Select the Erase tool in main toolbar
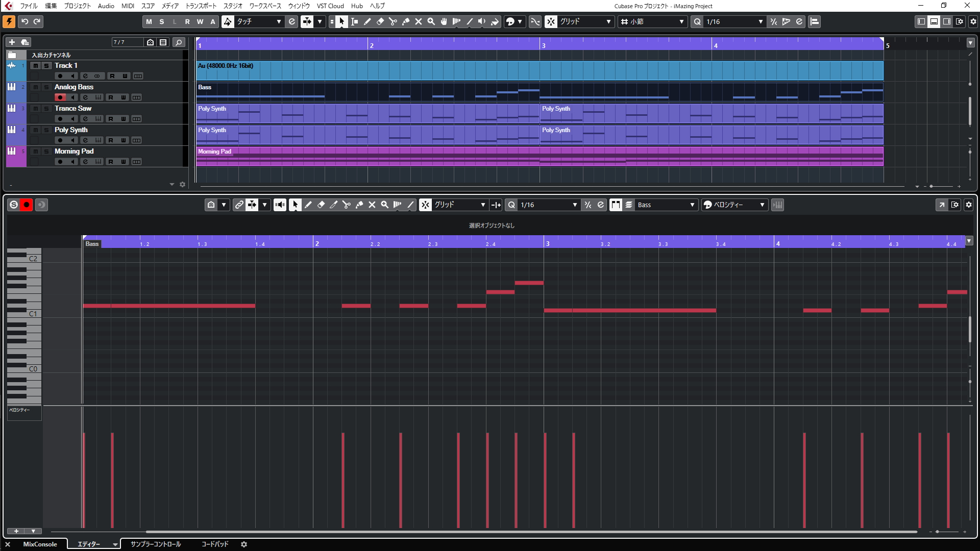The width and height of the screenshot is (980, 551). click(380, 21)
